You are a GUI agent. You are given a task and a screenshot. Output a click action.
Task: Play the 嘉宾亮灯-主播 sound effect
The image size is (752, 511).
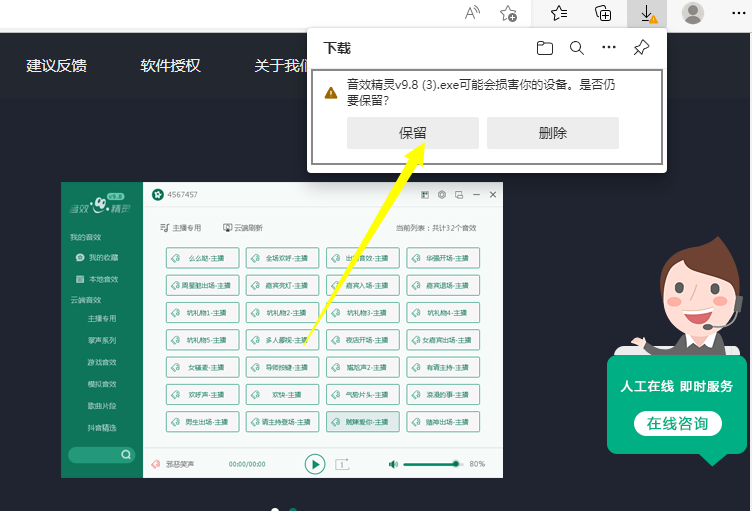pos(282,285)
